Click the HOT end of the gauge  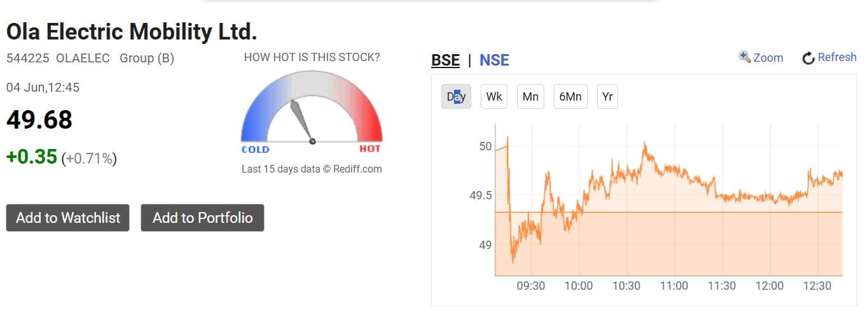pos(370,149)
